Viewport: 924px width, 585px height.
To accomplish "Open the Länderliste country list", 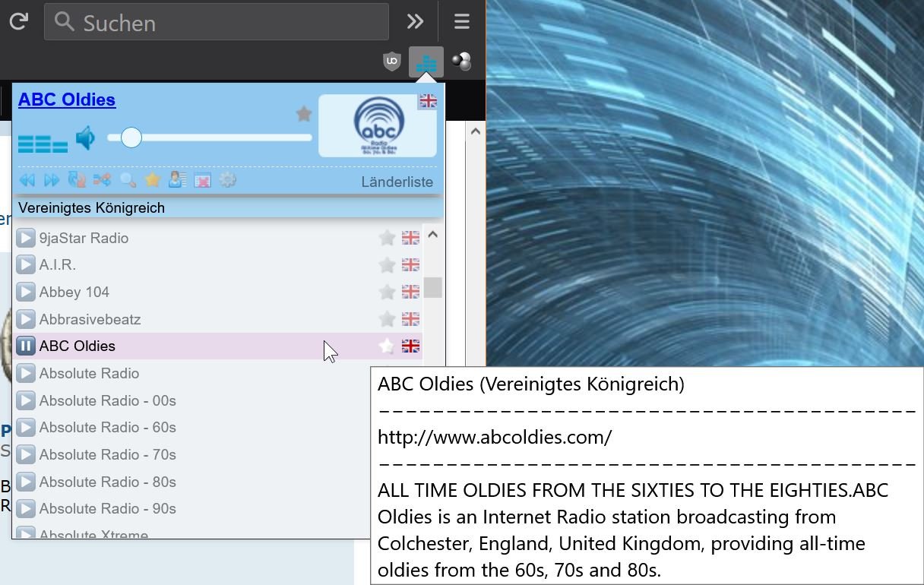I will pyautogui.click(x=397, y=182).
